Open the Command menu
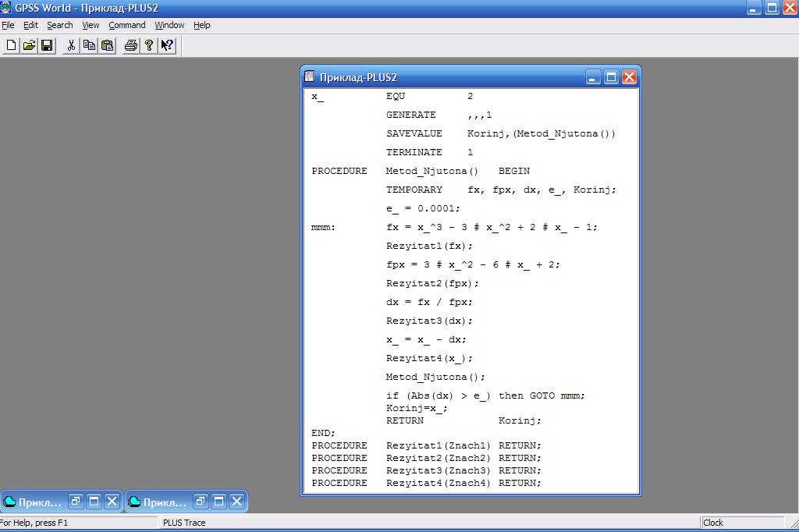 127,25
